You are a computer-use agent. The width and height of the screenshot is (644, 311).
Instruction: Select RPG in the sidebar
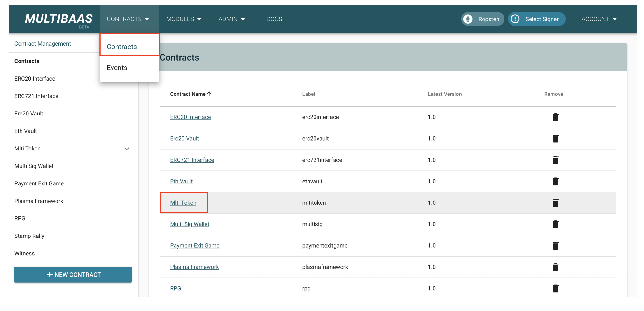point(20,218)
